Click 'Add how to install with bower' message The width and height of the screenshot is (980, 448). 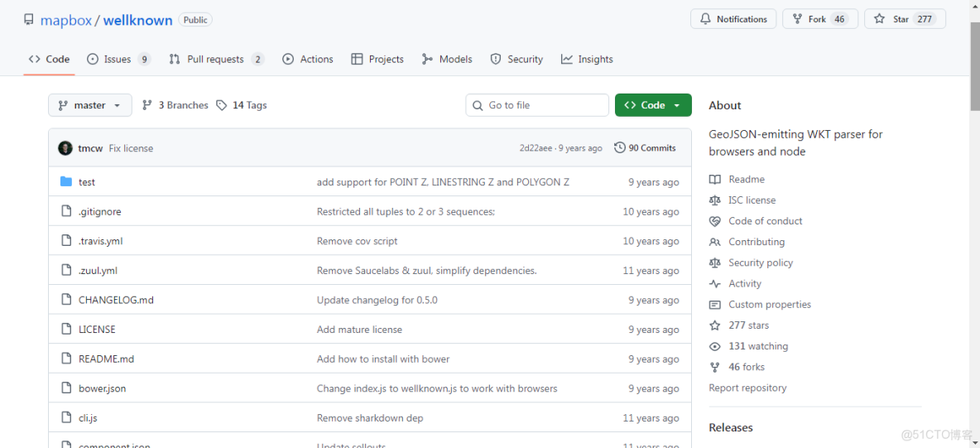(x=383, y=359)
